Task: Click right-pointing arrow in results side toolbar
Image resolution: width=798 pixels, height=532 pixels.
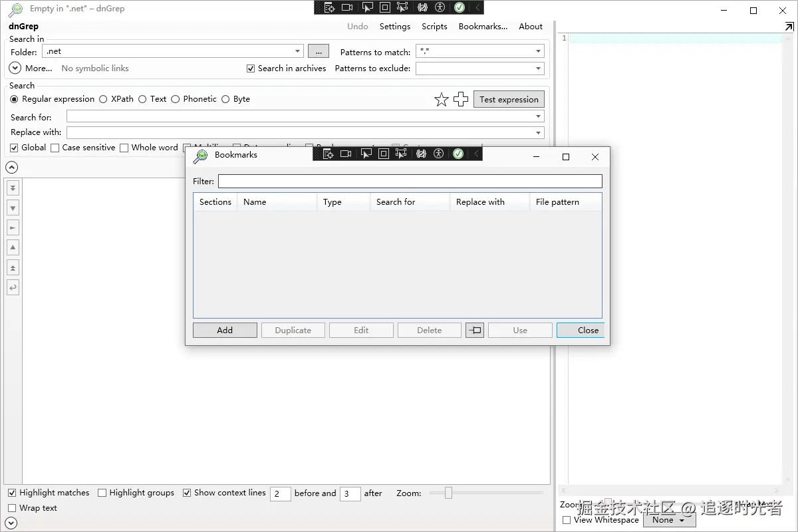Action: pyautogui.click(x=13, y=228)
